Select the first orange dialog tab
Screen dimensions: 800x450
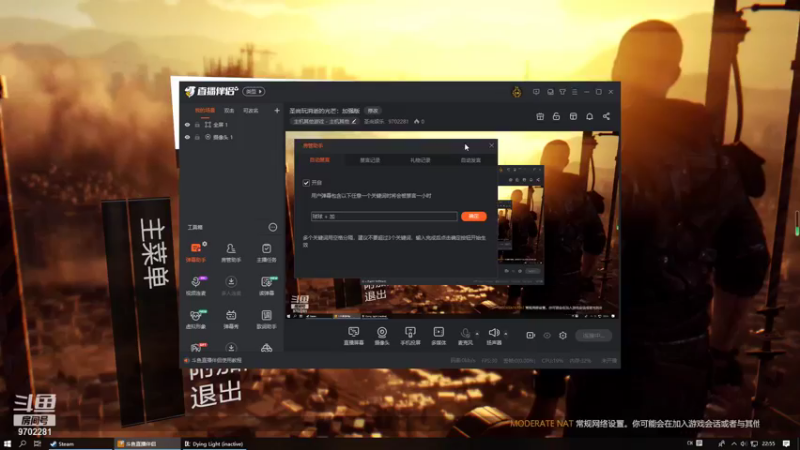click(x=319, y=160)
